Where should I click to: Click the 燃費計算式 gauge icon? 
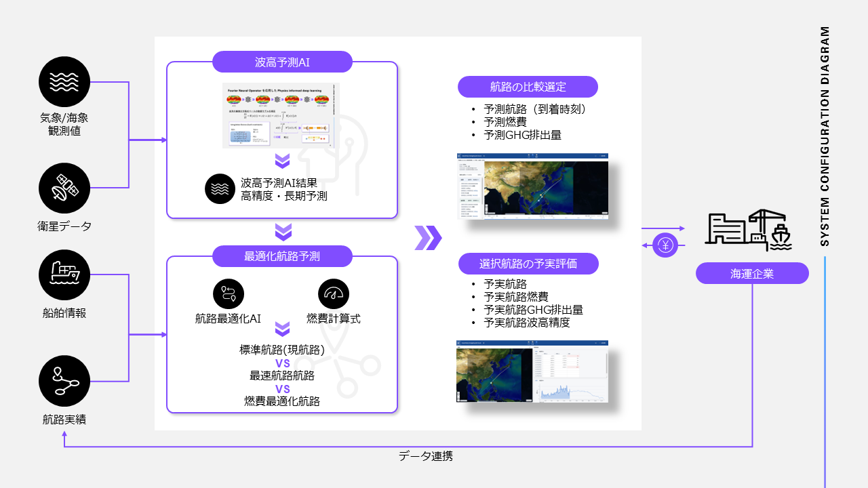(x=333, y=294)
